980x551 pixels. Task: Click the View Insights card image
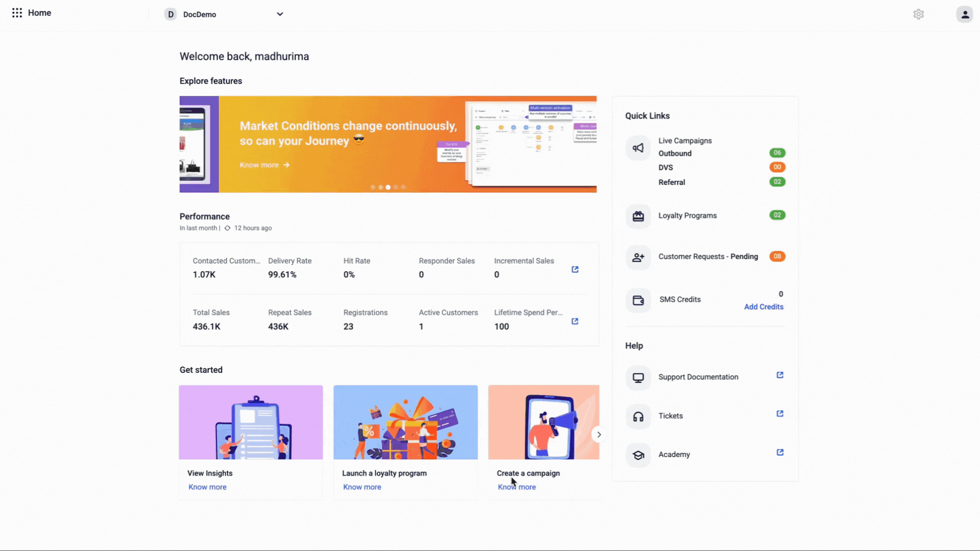[251, 422]
